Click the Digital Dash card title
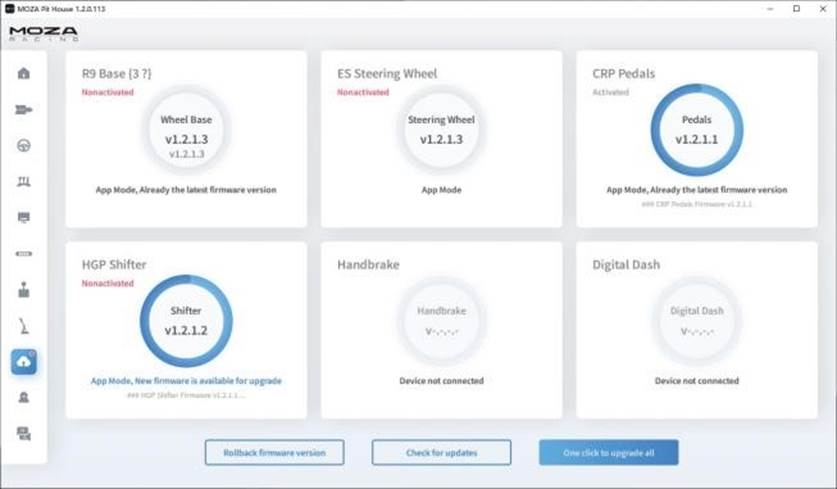837x489 pixels. coord(626,265)
